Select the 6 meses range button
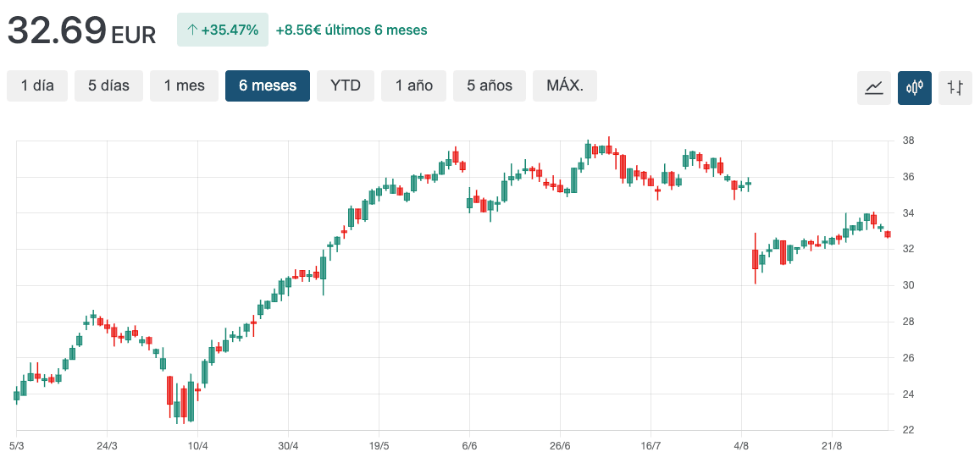This screenshot has width=980, height=463. [268, 85]
